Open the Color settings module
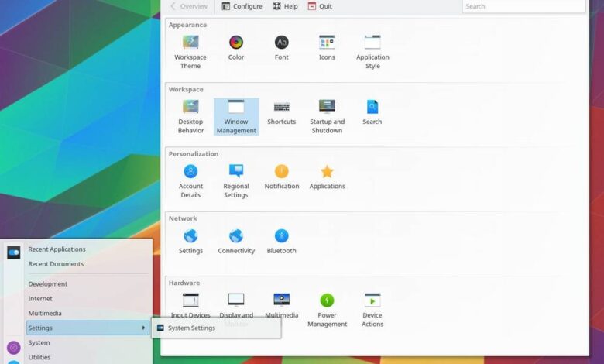The width and height of the screenshot is (604, 364). pos(235,48)
